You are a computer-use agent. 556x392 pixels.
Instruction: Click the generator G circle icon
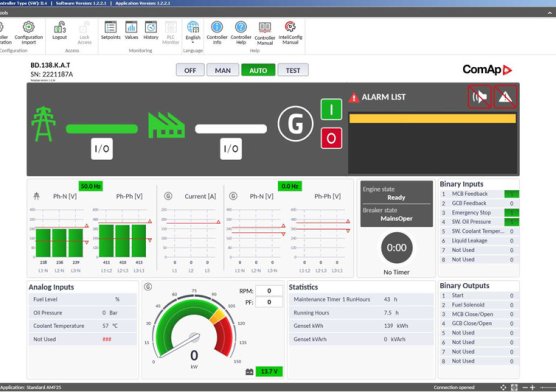(295, 124)
